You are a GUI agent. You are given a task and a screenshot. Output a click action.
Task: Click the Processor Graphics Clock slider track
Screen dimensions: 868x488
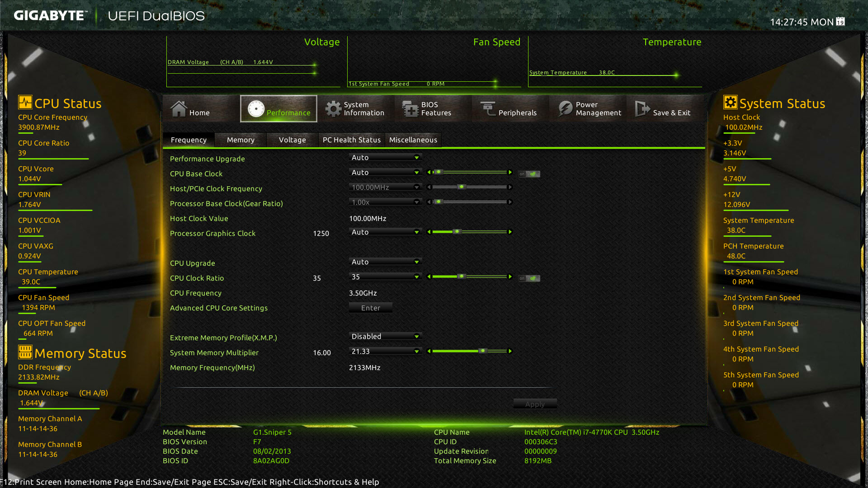[x=469, y=232]
